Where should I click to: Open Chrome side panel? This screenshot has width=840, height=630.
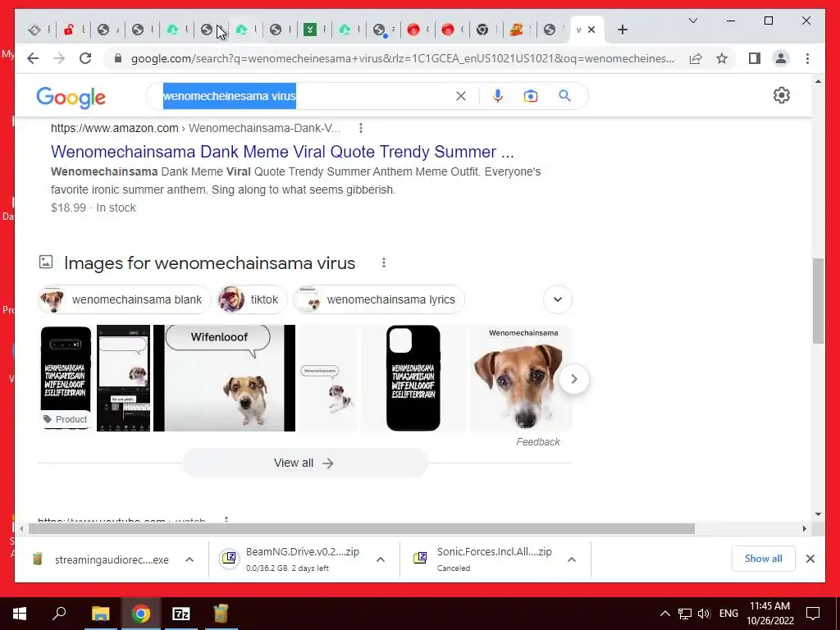[x=755, y=58]
